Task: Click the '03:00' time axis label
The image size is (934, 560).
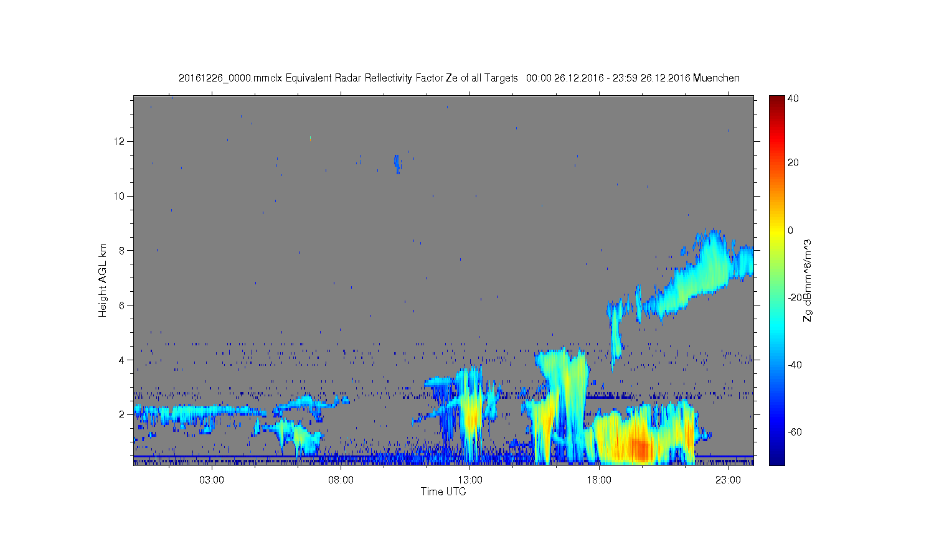Action: click(212, 480)
